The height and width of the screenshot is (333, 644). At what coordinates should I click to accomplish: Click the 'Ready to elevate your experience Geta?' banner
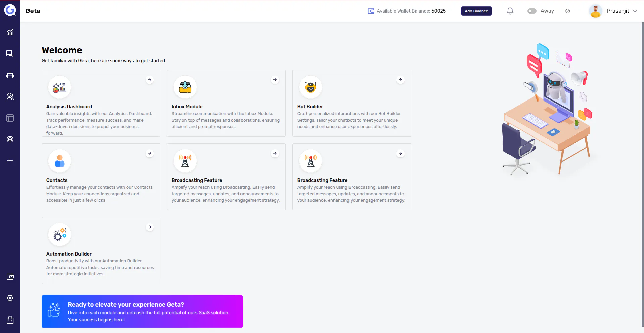click(x=142, y=311)
